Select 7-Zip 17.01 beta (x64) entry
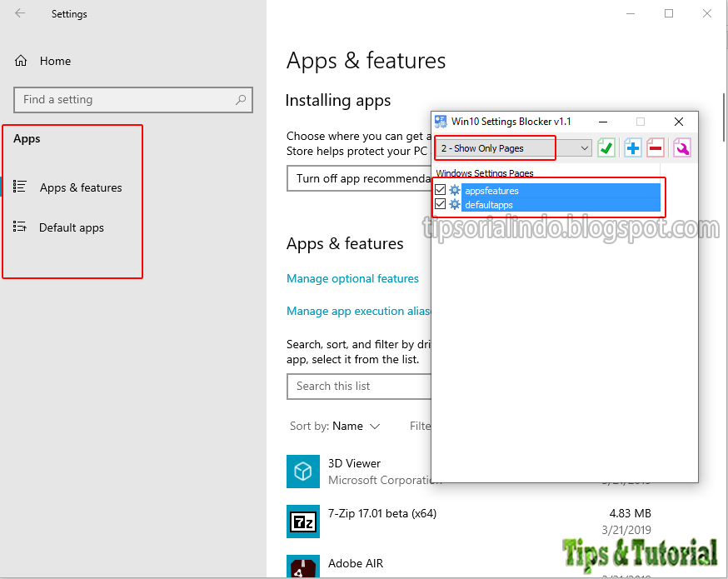The image size is (728, 579). [469, 522]
